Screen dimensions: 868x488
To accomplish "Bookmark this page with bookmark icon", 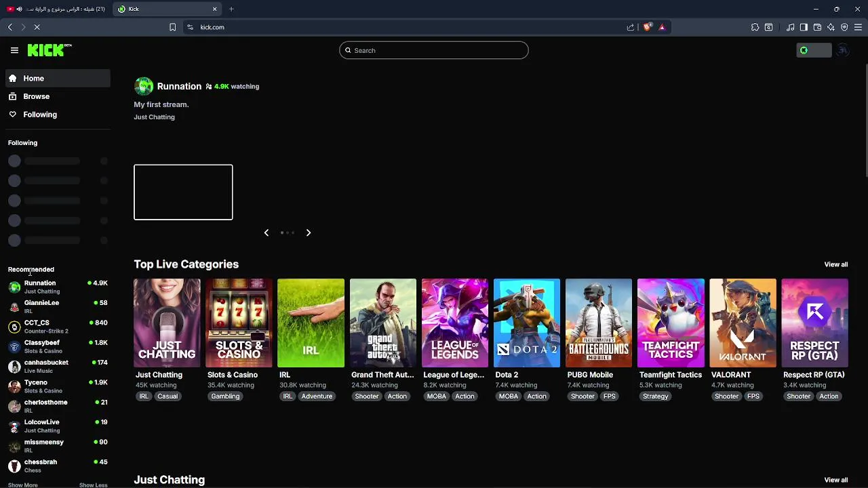I will [x=172, y=27].
